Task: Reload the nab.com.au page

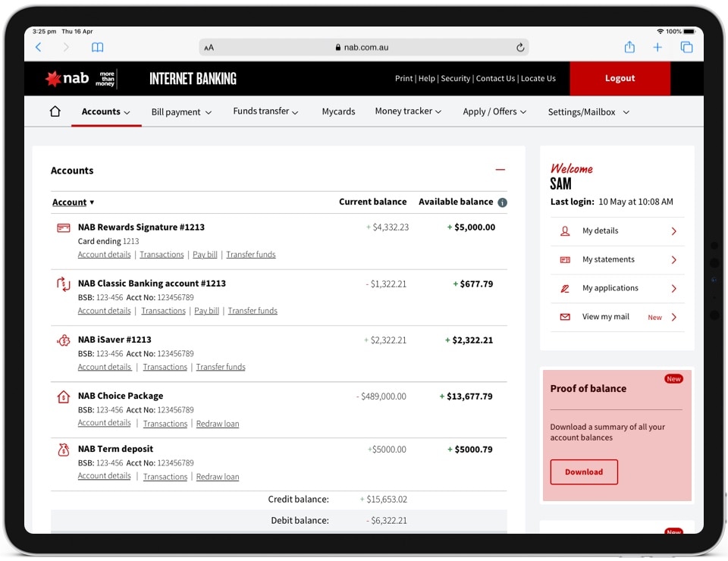Action: [x=520, y=47]
